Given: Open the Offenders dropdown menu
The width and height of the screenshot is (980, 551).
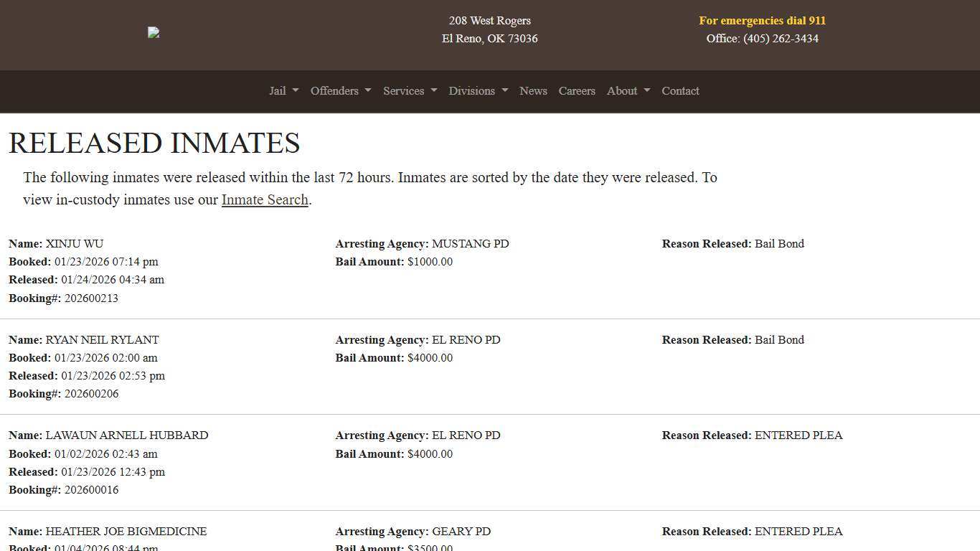Looking at the screenshot, I should (x=340, y=91).
